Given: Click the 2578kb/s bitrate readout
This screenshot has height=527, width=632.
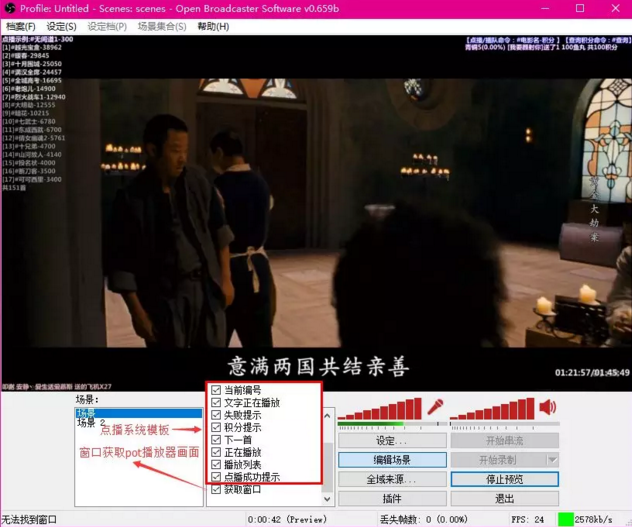Looking at the screenshot, I should 593,519.
